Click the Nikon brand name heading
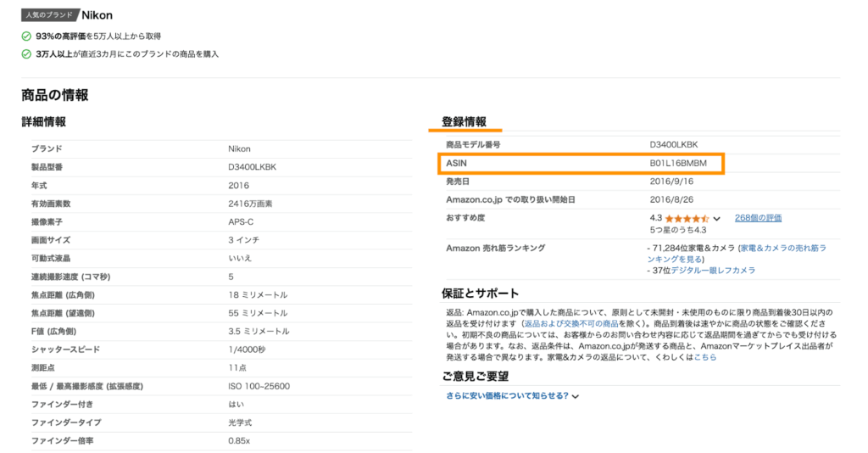 (97, 15)
